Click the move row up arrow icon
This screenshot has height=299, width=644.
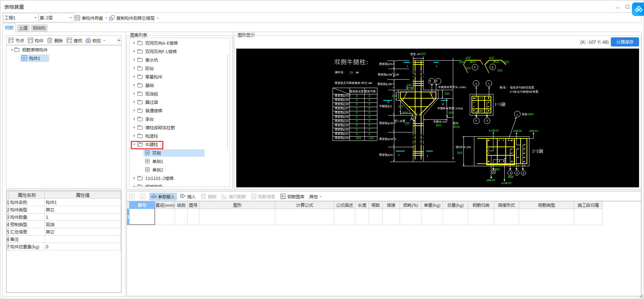132,197
